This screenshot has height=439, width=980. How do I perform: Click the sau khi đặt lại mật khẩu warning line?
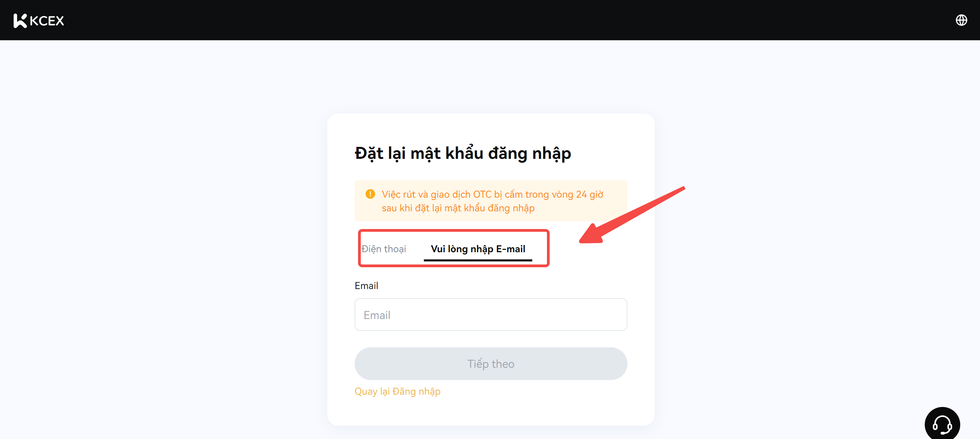(x=458, y=208)
